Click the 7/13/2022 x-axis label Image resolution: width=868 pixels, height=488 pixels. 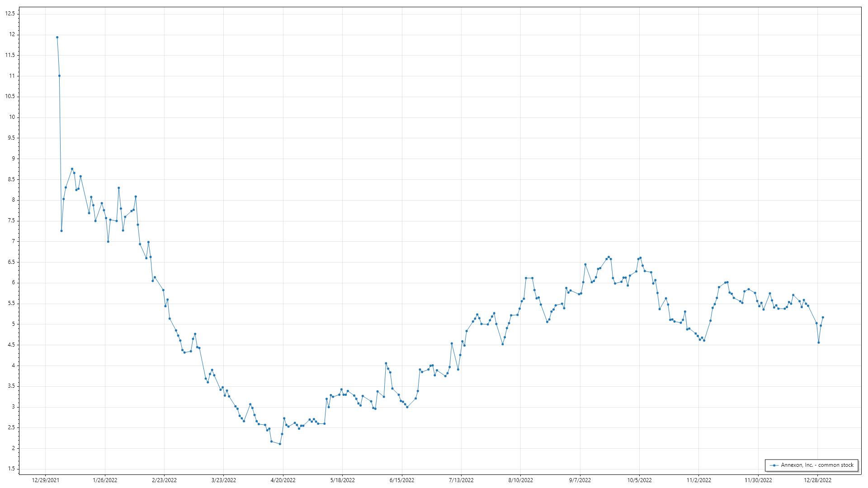point(461,480)
